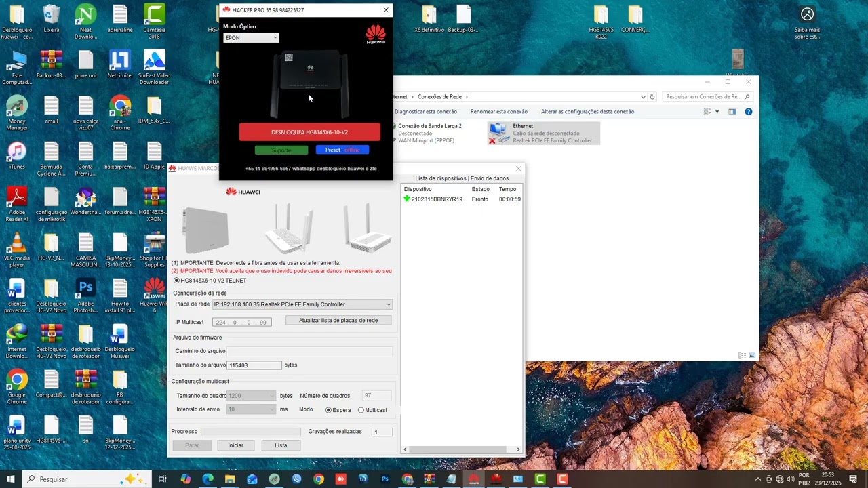Click 'Diagnosticar esta conexão' in toolbar
Image resolution: width=868 pixels, height=488 pixels.
coord(426,111)
